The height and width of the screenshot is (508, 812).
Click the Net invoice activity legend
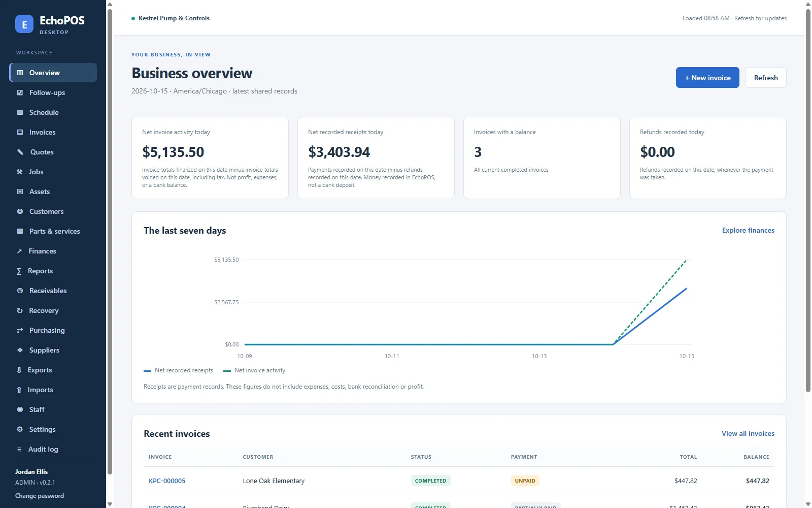point(254,370)
